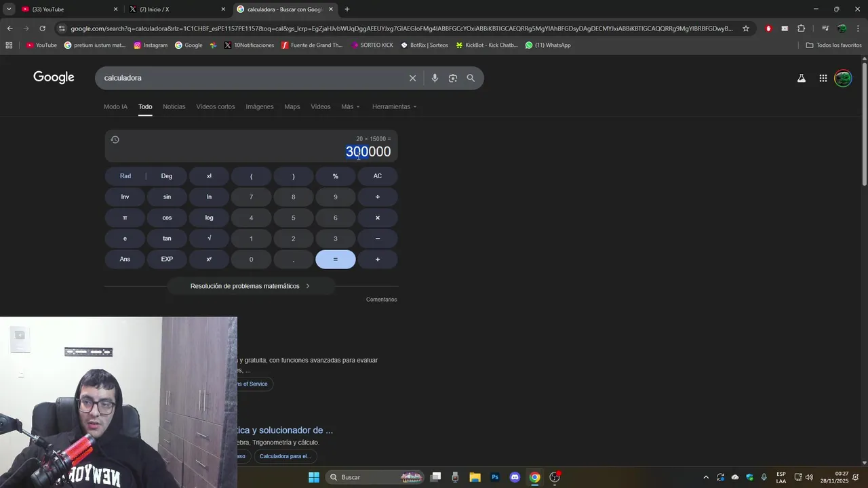
Task: Select Videos cortos search tab
Action: (x=216, y=106)
